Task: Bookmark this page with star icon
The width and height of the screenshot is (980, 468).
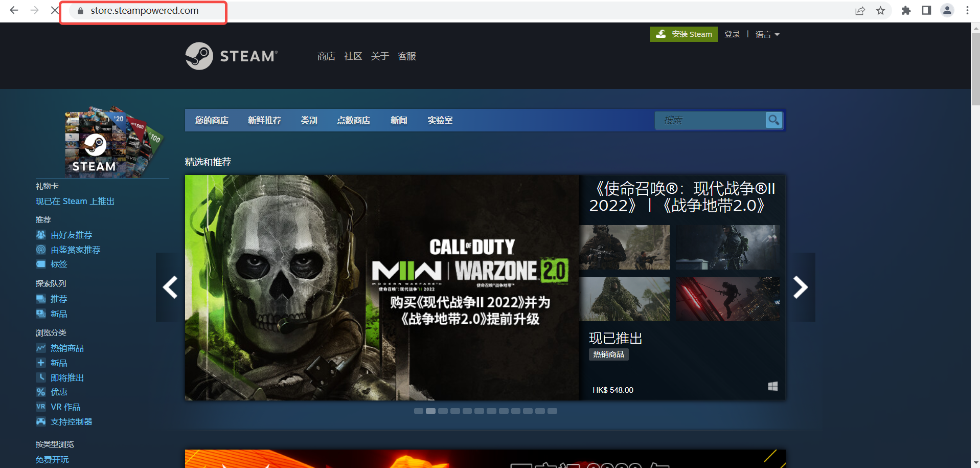Action: tap(880, 11)
